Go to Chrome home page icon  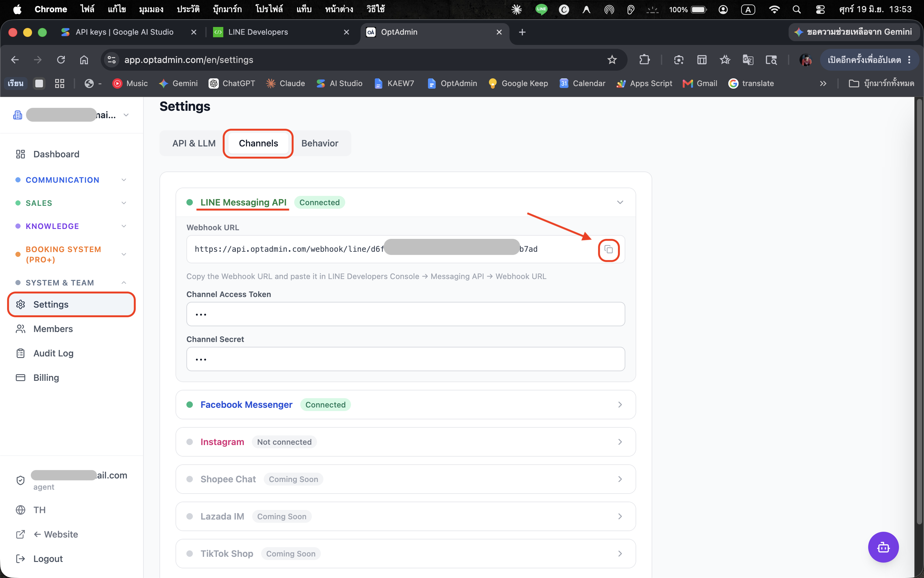[x=84, y=60]
